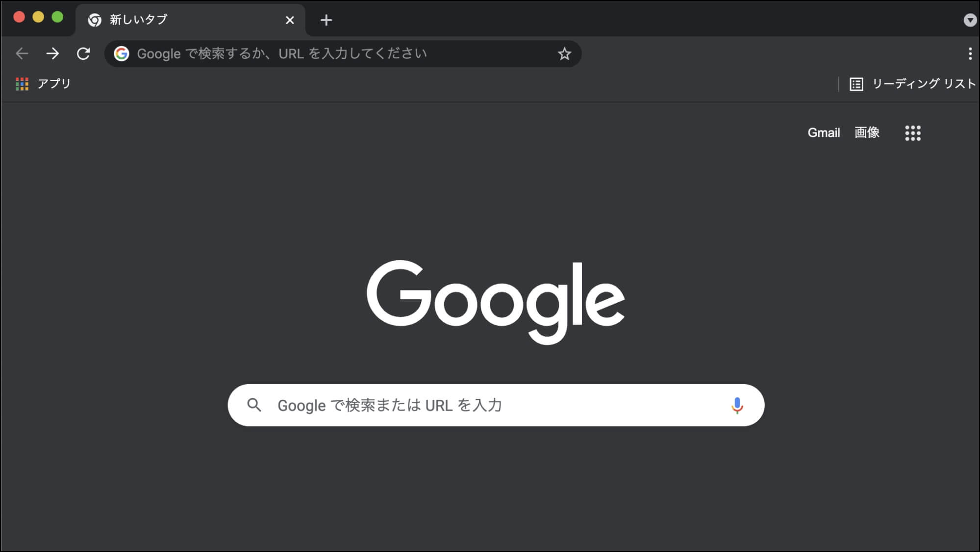This screenshot has height=552, width=980.
Task: Open the tab search arrow at top right
Action: click(969, 20)
